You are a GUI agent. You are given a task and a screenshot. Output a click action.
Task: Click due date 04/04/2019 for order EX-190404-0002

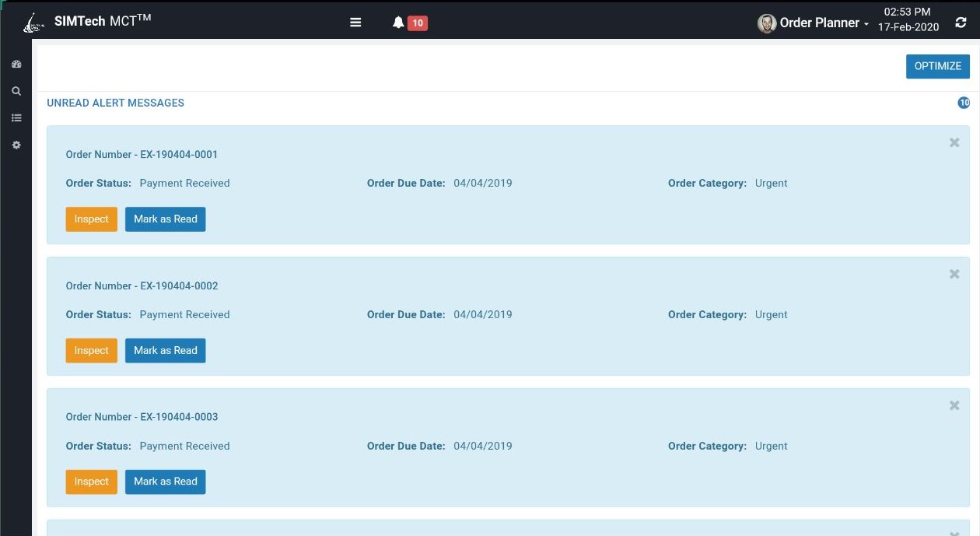pos(483,315)
